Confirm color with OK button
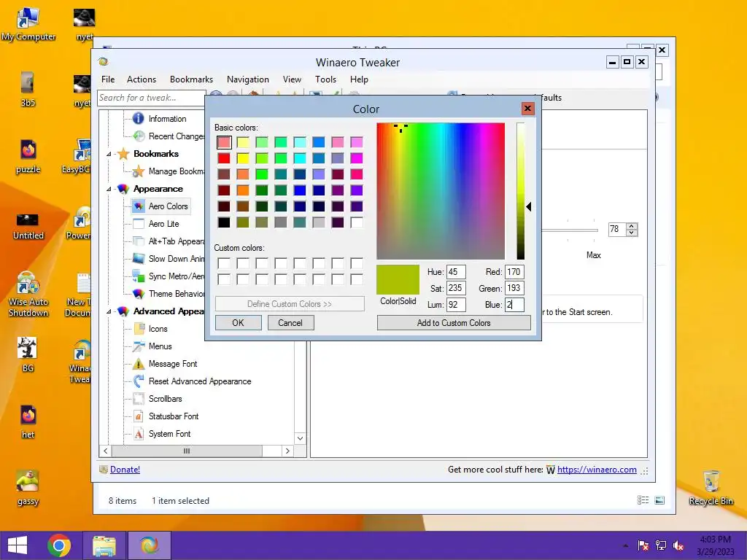The width and height of the screenshot is (747, 560). [239, 323]
